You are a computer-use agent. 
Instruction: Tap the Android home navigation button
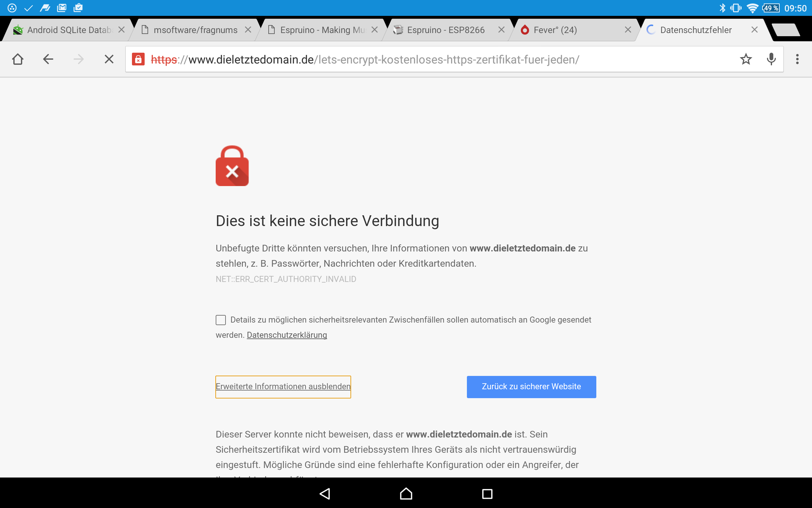coord(406,493)
